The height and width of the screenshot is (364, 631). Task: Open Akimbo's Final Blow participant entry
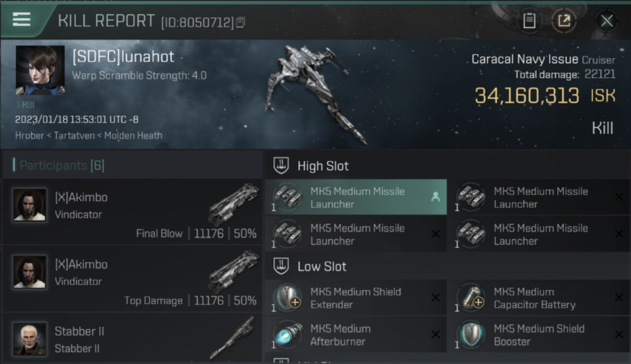[132, 212]
